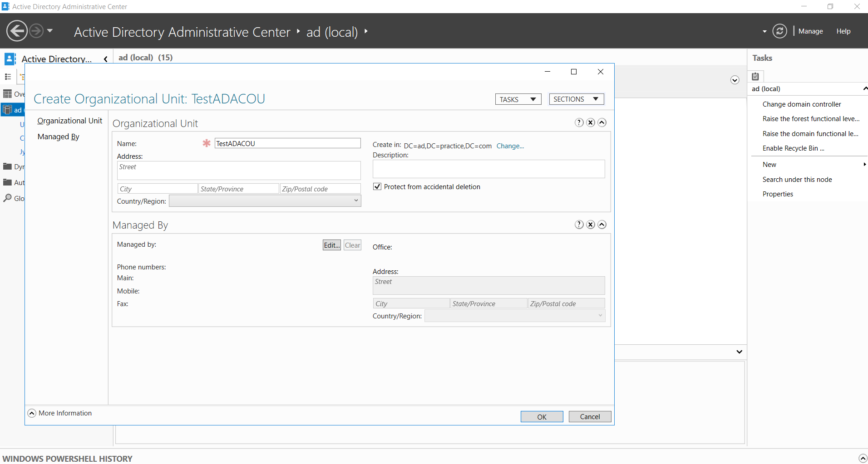Screen dimensions: 868x464
Task: Click the Name field containing TestADACOU
Action: coord(287,143)
